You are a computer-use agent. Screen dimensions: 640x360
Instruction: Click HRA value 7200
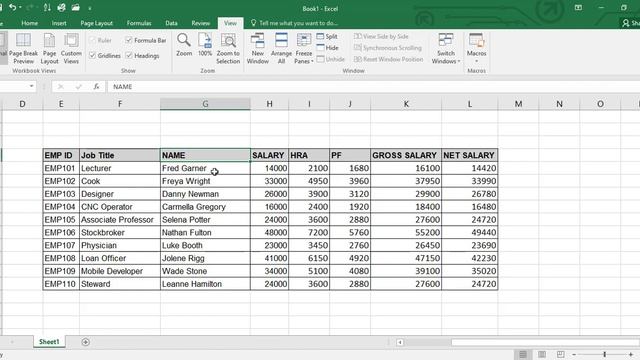click(x=309, y=233)
